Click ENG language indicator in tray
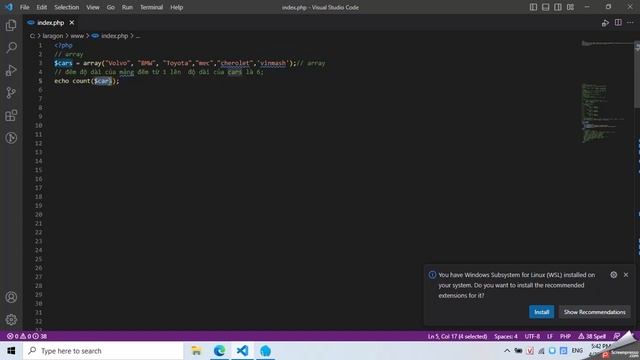 (x=577, y=351)
